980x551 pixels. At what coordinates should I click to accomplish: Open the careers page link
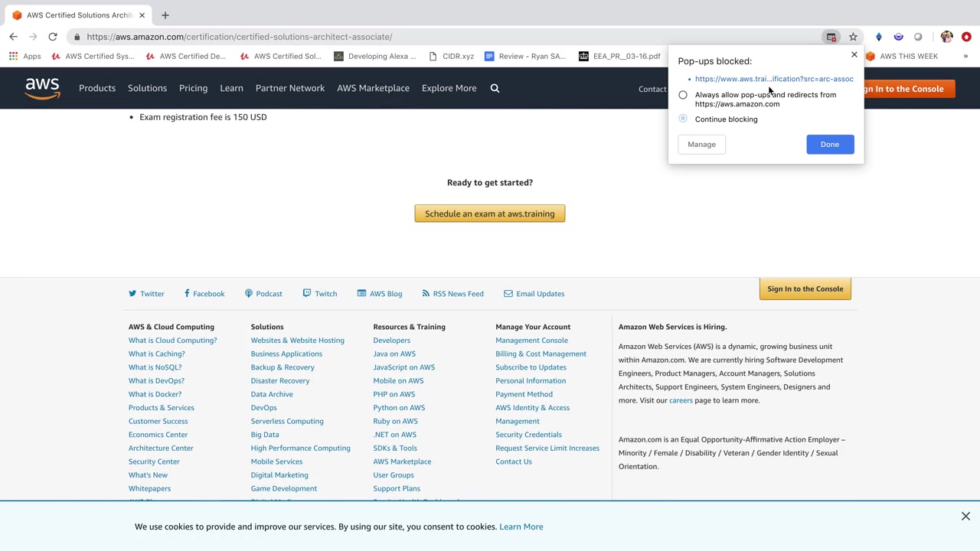(681, 400)
